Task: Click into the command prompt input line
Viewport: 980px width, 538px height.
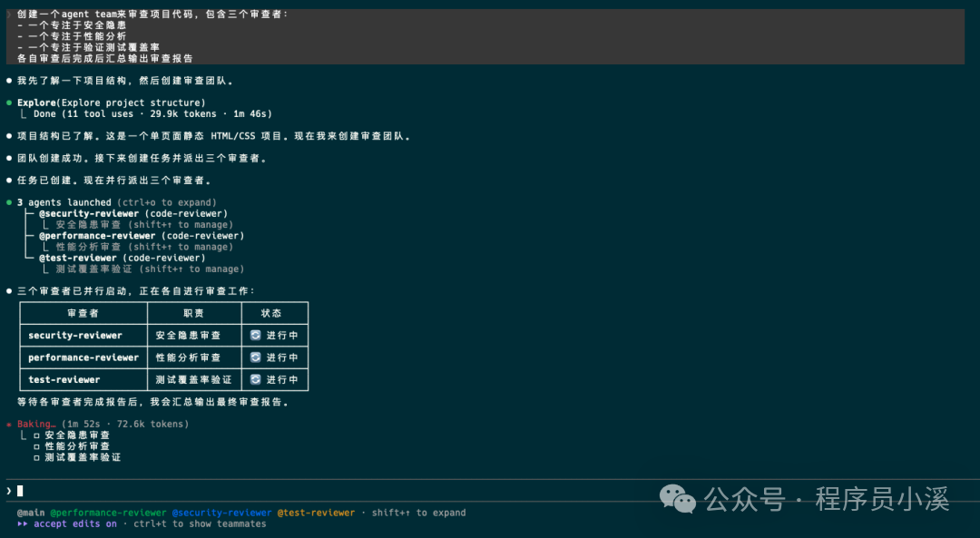Action: tap(490, 491)
